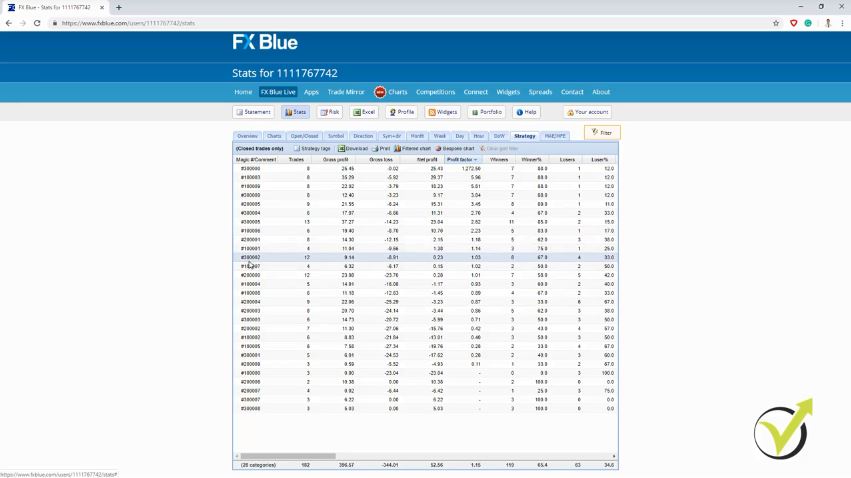Switch to the Week tab
Viewport: 851px width, 478px height.
pos(440,136)
